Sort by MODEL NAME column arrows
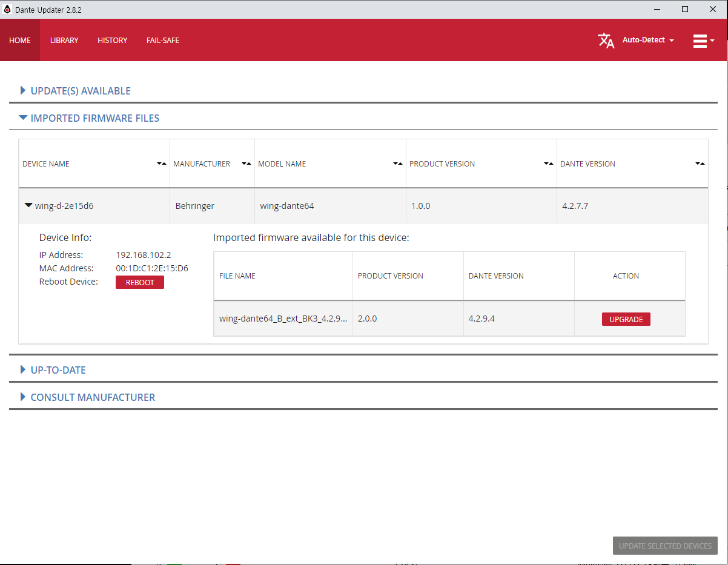The image size is (728, 565). pyautogui.click(x=398, y=164)
